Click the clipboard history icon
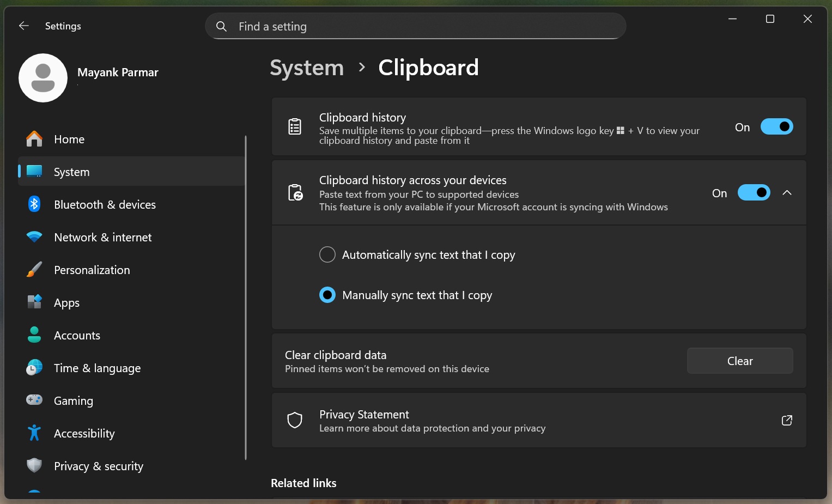This screenshot has height=504, width=832. point(294,126)
